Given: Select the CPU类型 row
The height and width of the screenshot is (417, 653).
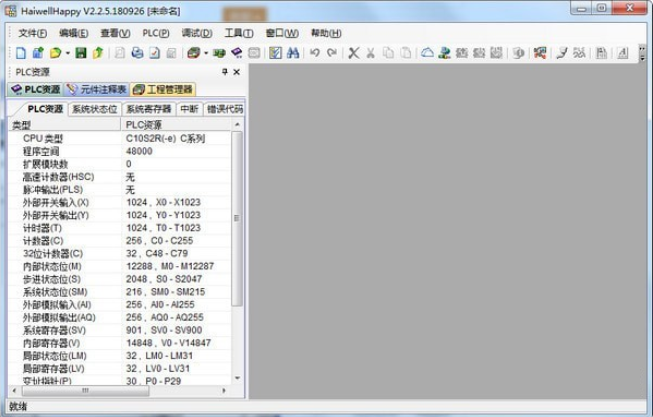Looking at the screenshot, I should (120, 138).
